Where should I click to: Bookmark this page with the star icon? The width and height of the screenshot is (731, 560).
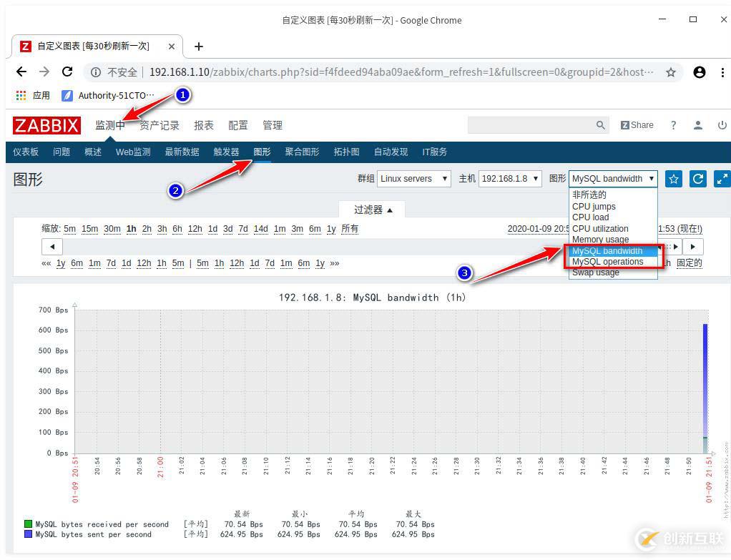(671, 72)
